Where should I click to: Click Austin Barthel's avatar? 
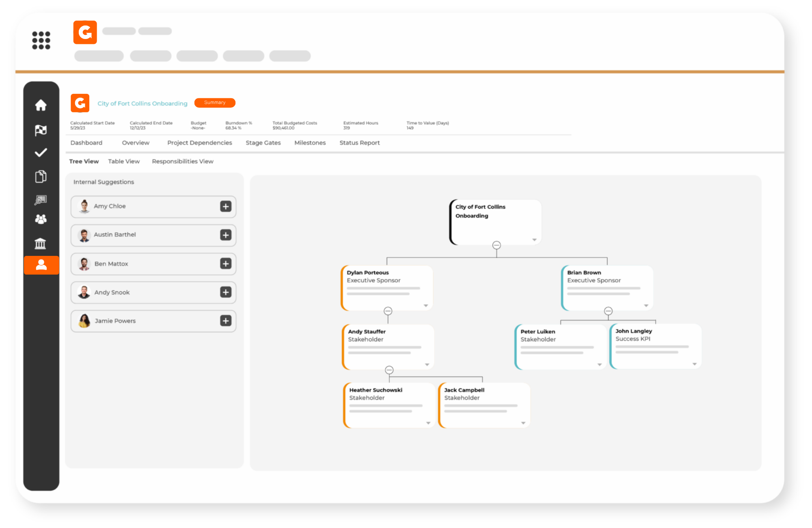(x=84, y=235)
